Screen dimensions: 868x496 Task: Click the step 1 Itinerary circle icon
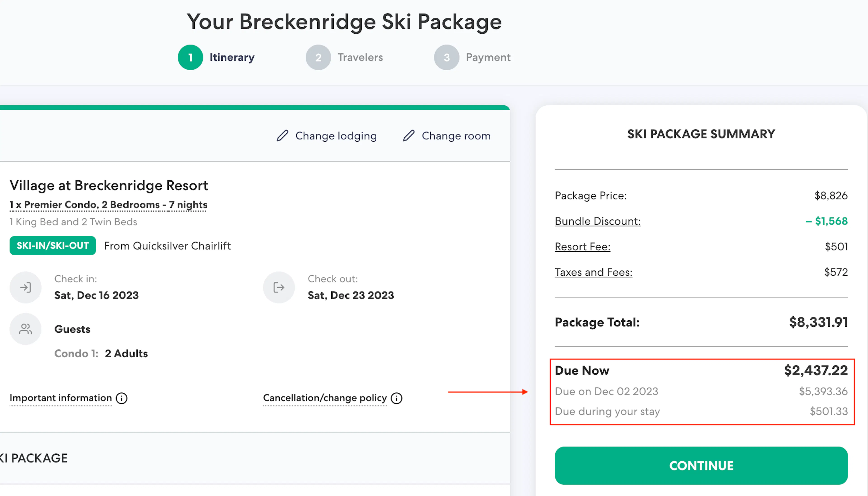pos(191,57)
